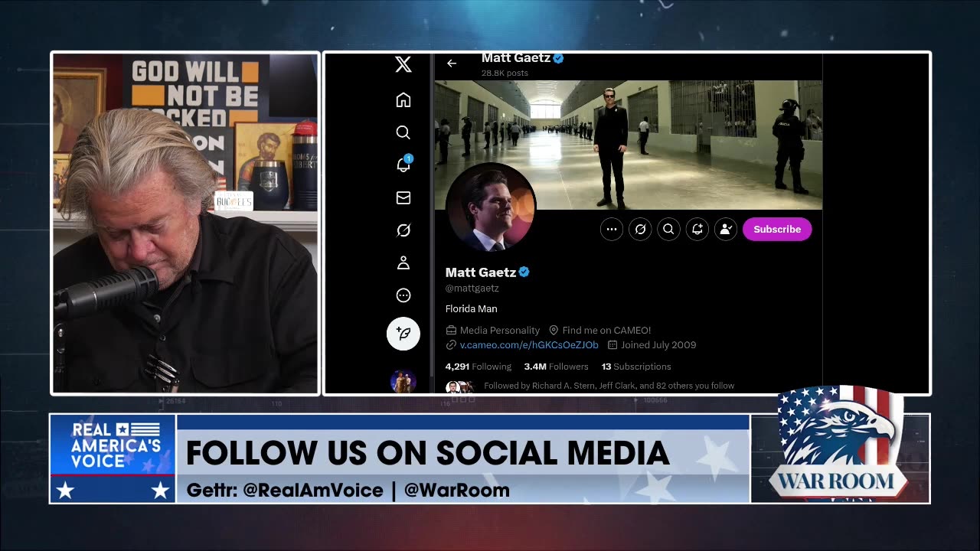
Task: Click the 'Florida Man' bio text
Action: point(472,309)
